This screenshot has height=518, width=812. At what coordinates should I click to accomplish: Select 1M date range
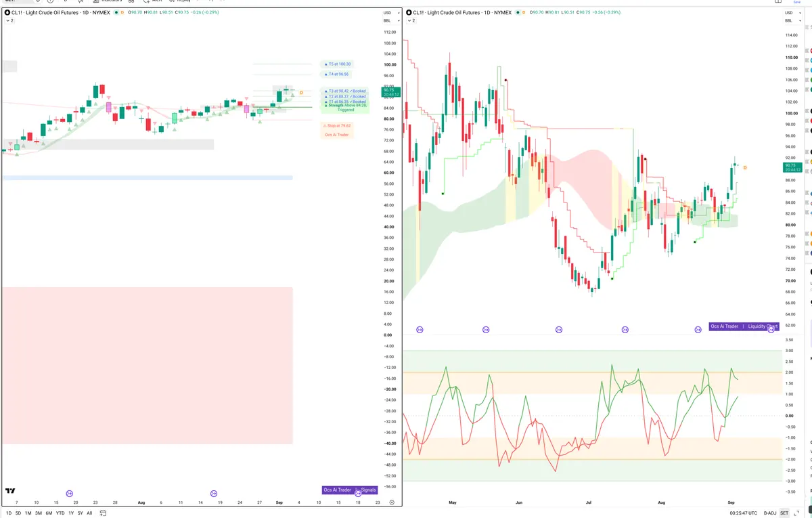click(x=28, y=513)
